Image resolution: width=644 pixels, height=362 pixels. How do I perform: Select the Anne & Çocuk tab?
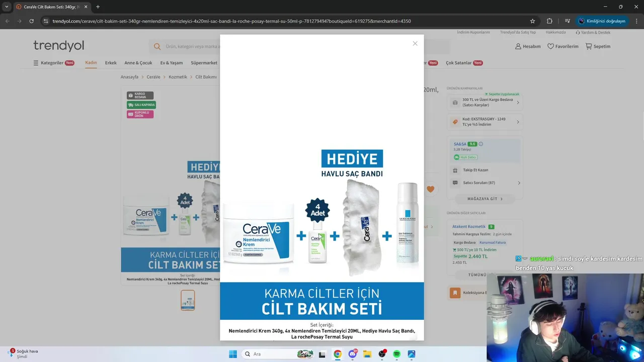pyautogui.click(x=138, y=63)
